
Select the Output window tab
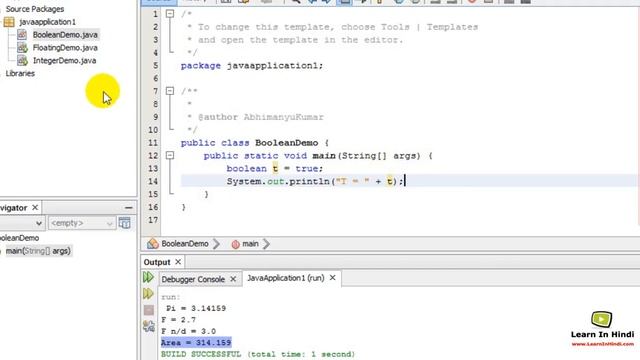point(157,262)
